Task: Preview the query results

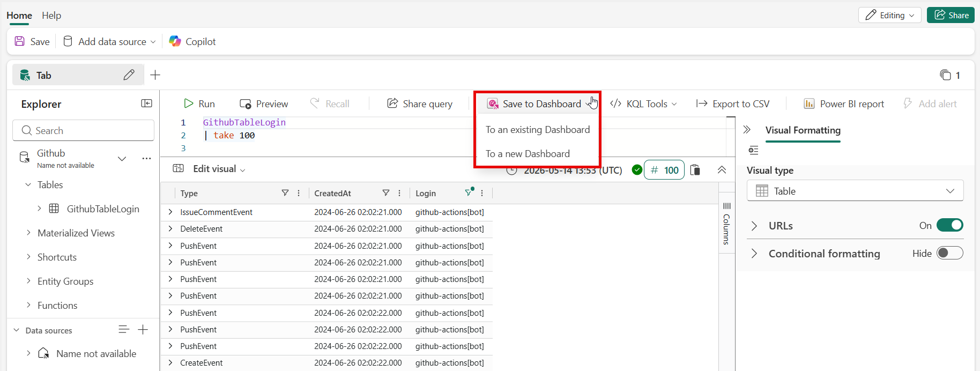Action: click(264, 103)
